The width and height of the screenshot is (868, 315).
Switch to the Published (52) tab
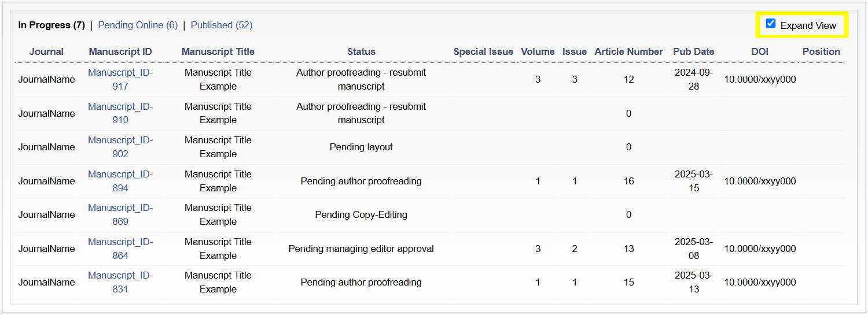(222, 25)
